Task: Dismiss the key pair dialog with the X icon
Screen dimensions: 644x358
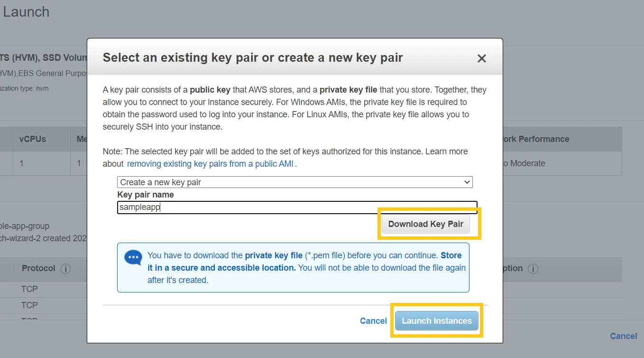Action: click(x=482, y=58)
